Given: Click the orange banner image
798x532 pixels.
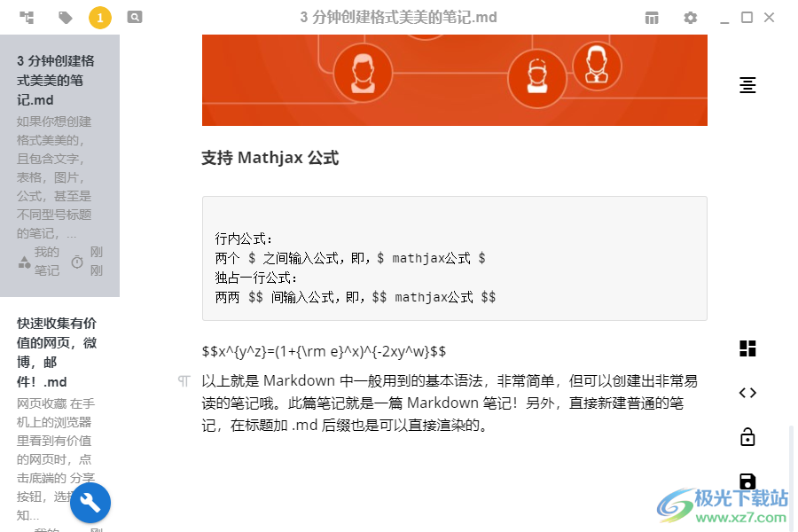Looking at the screenshot, I should 455,80.
